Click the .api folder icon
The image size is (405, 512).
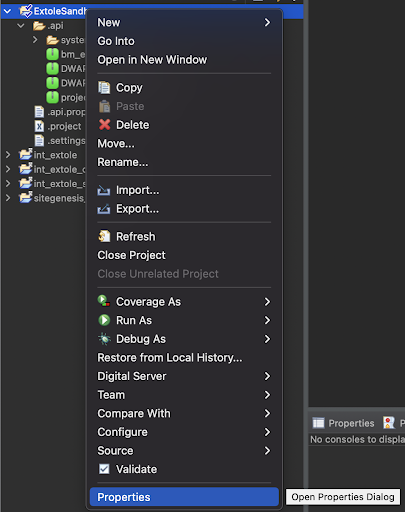(x=39, y=26)
